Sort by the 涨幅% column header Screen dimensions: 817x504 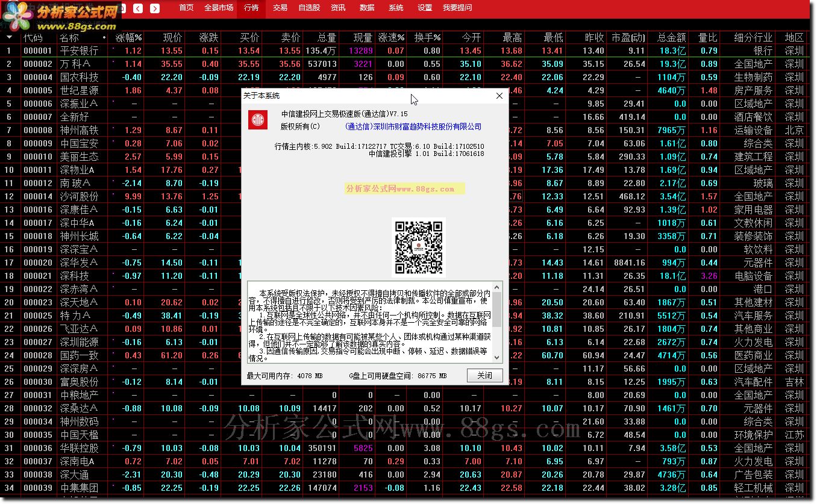coord(129,37)
